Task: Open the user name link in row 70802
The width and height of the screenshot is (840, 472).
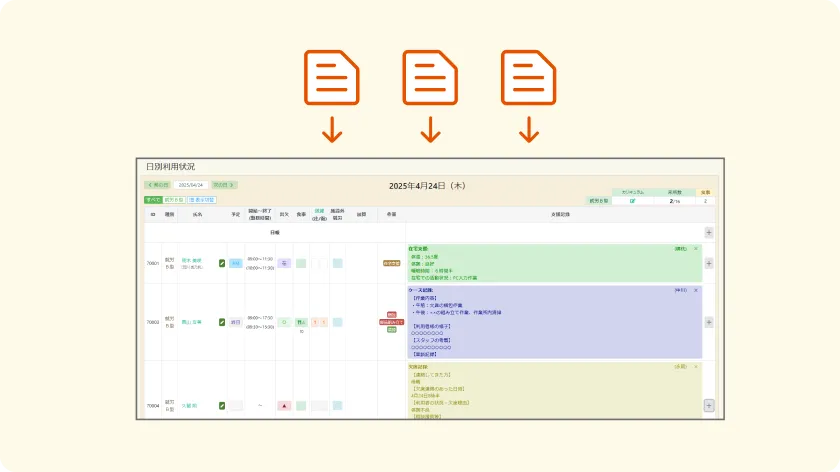Action: pyautogui.click(x=191, y=322)
